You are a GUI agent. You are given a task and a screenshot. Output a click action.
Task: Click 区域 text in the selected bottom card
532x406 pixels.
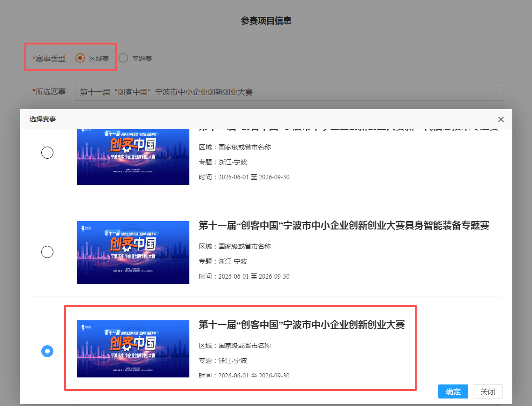coord(235,346)
